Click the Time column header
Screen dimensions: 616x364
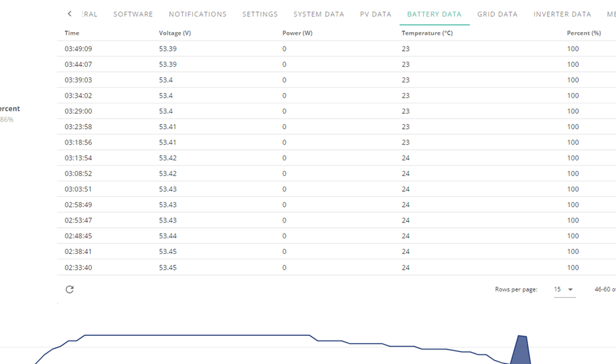(72, 33)
